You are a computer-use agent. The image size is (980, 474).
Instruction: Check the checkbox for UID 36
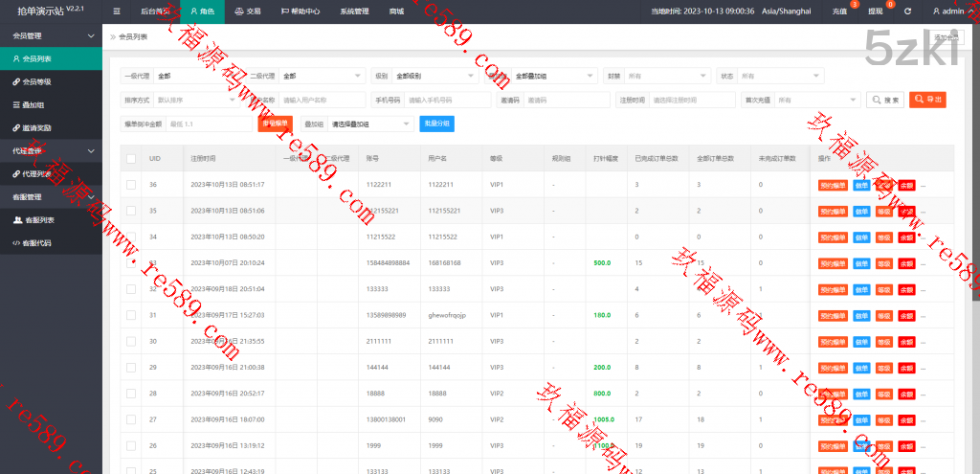pos(131,184)
